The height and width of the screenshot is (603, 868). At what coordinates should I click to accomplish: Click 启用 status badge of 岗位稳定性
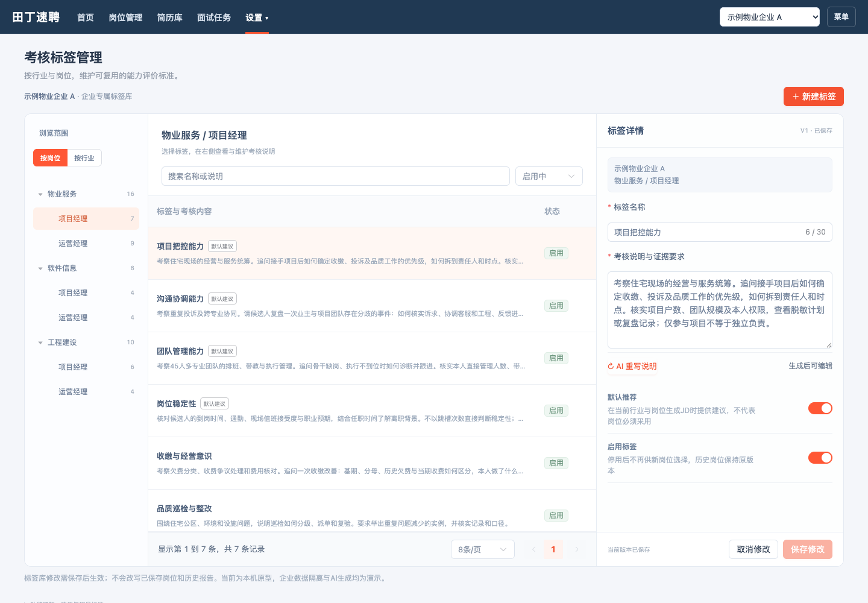click(x=556, y=411)
